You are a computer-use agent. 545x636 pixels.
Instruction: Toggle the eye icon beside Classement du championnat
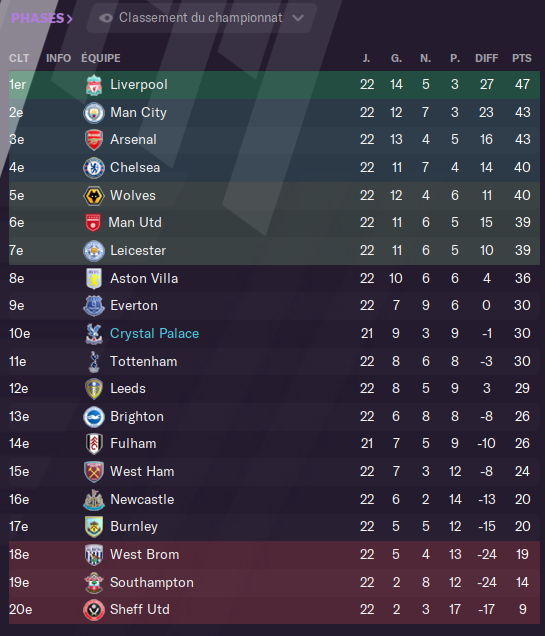coord(106,18)
